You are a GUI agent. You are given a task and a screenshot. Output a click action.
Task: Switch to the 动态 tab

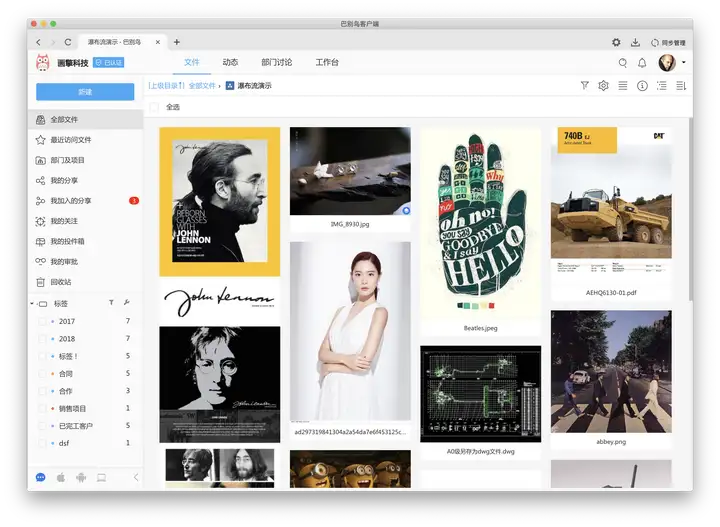click(230, 62)
